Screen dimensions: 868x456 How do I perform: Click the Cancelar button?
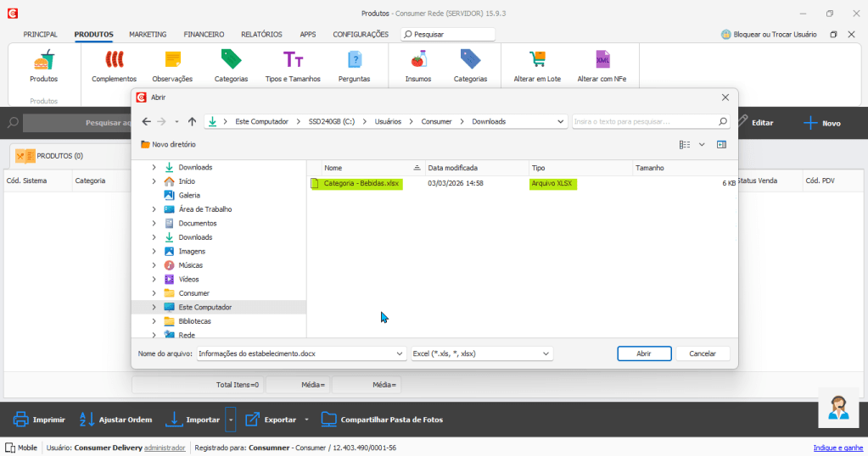pos(703,353)
